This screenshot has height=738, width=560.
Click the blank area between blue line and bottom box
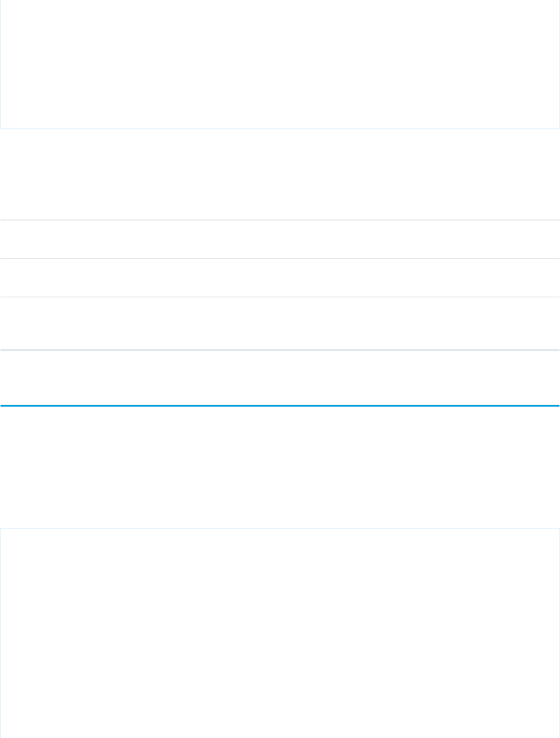click(x=279, y=468)
